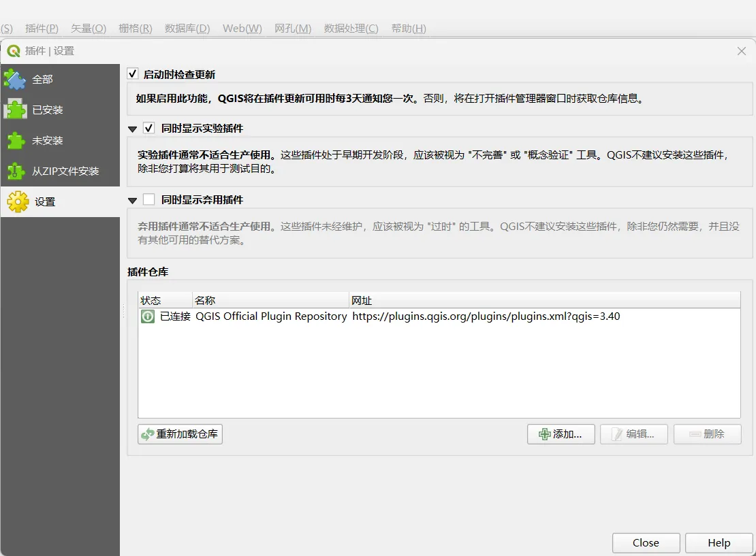The width and height of the screenshot is (756, 556).
Task: Click the 已连接 status text
Action: click(x=175, y=316)
